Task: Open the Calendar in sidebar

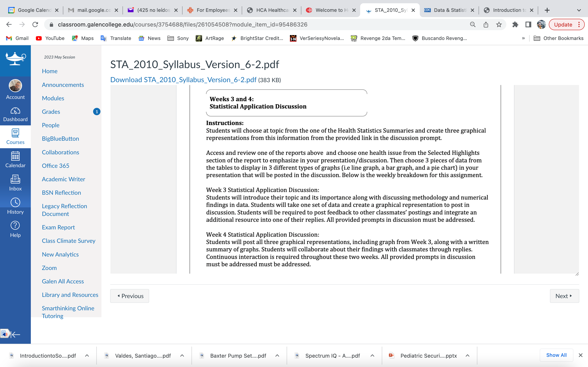Action: tap(15, 160)
